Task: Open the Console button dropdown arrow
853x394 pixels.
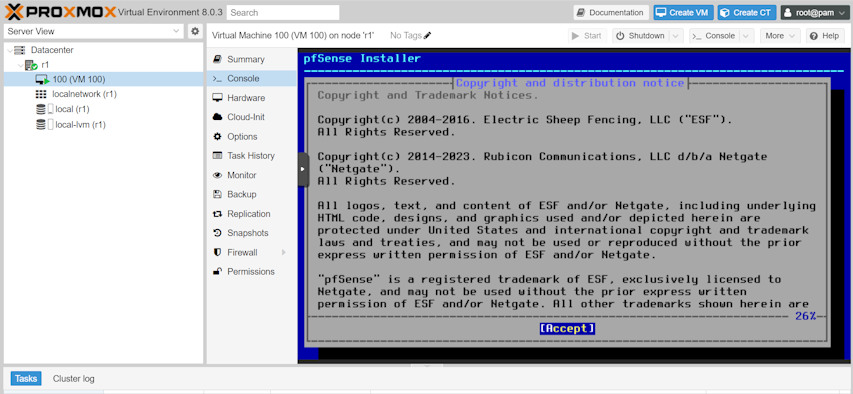Action: click(747, 36)
